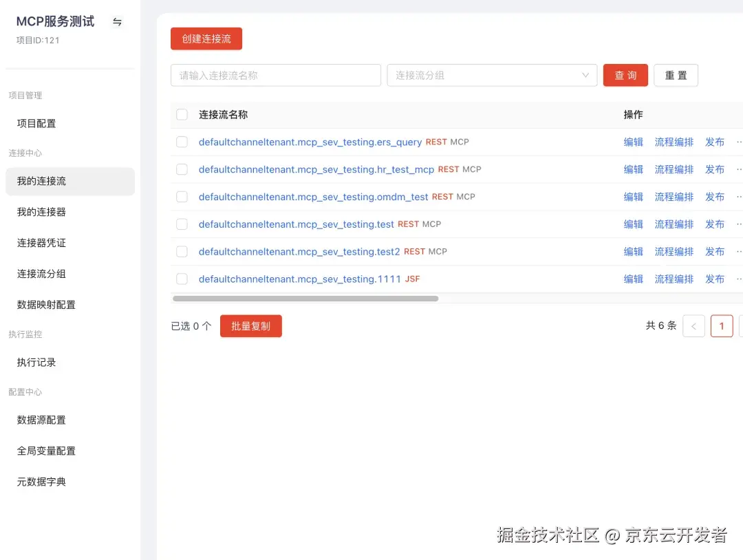Open more actions (…) for ers_query row
Screen dimensions: 743x560
pyautogui.click(x=739, y=142)
